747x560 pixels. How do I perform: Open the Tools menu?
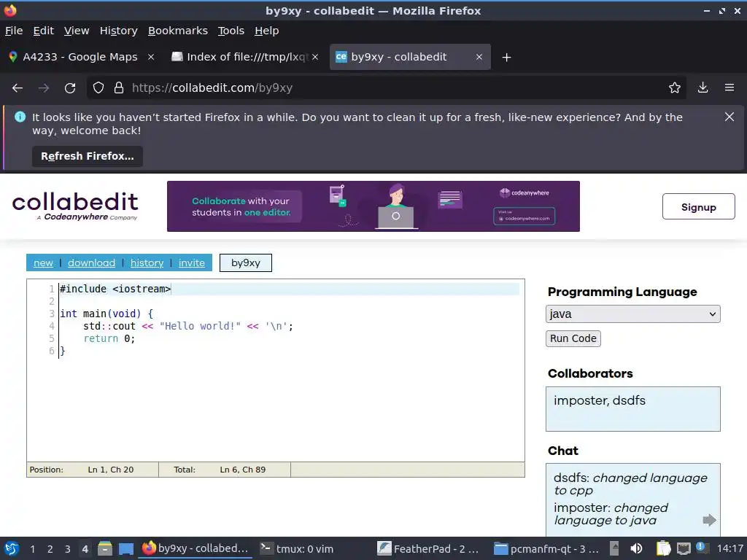[231, 31]
